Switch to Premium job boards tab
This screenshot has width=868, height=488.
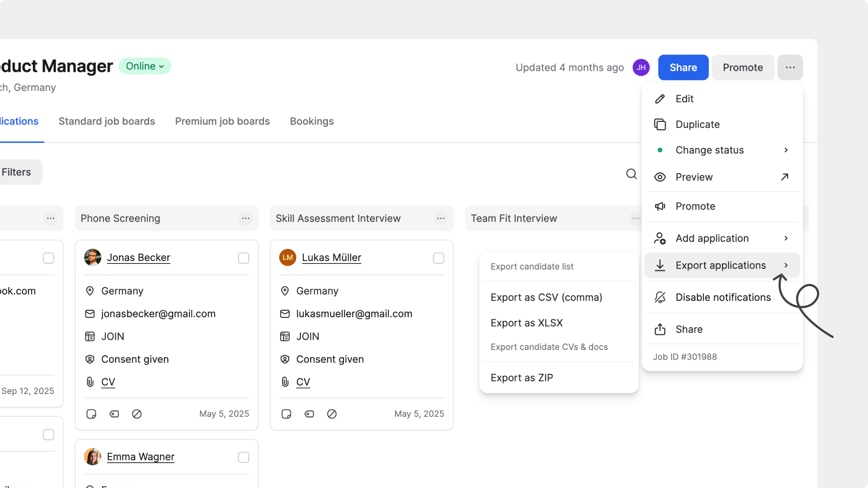coord(222,121)
